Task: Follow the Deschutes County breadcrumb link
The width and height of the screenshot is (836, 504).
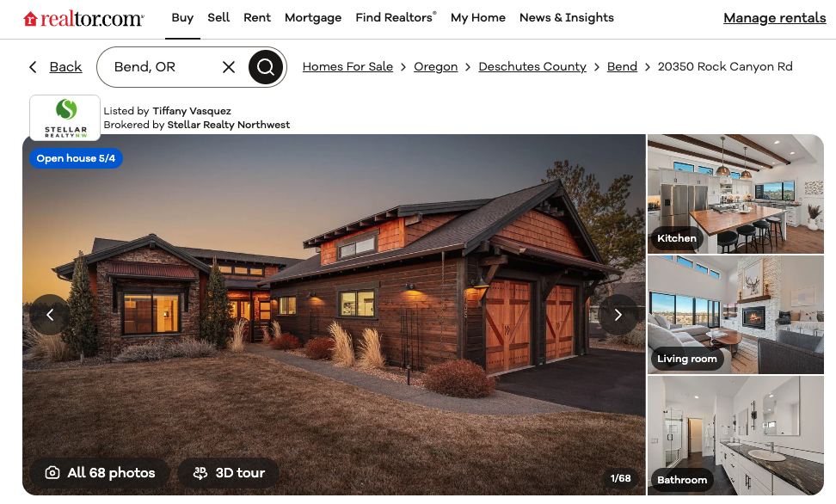Action: click(532, 67)
